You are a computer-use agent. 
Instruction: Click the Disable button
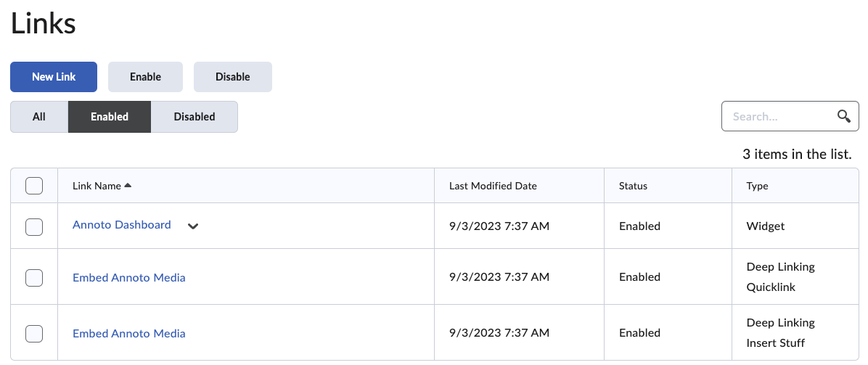click(233, 77)
